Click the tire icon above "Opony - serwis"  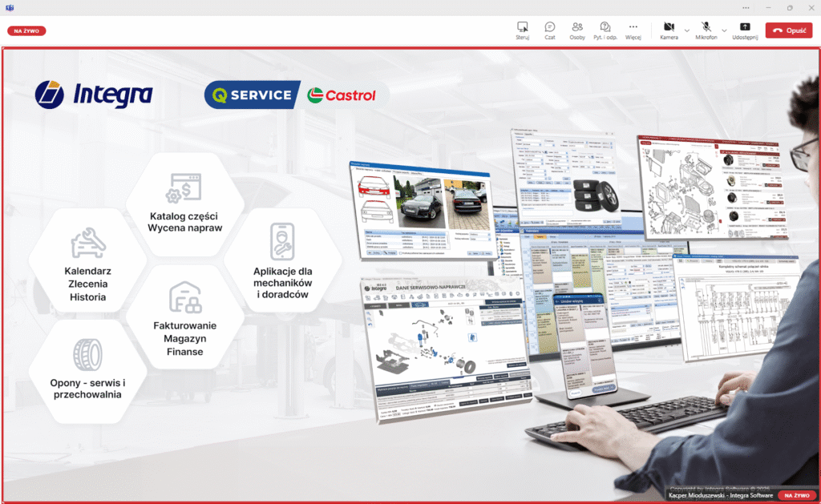[87, 354]
